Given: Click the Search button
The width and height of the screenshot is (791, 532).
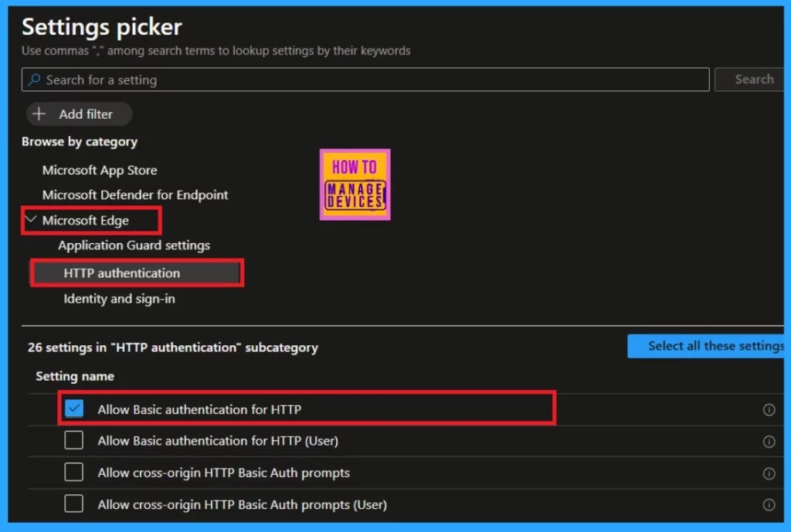Looking at the screenshot, I should 749,80.
